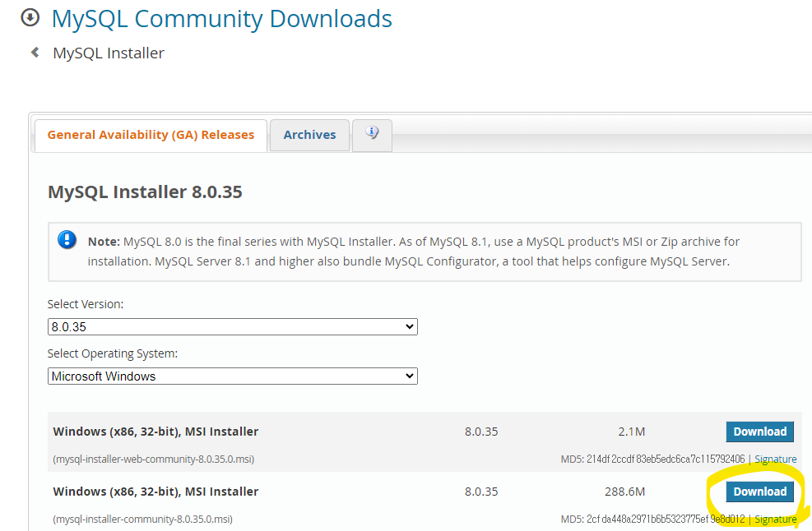Click the Select Operating System label

[113, 353]
